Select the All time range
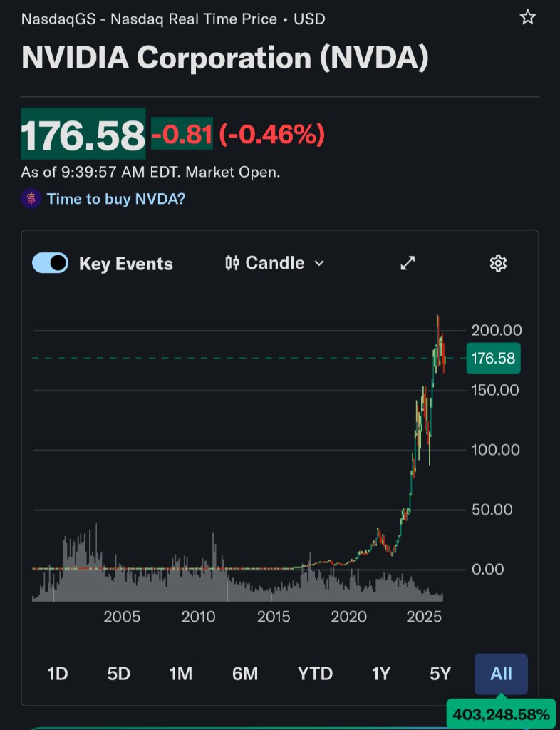 501,674
